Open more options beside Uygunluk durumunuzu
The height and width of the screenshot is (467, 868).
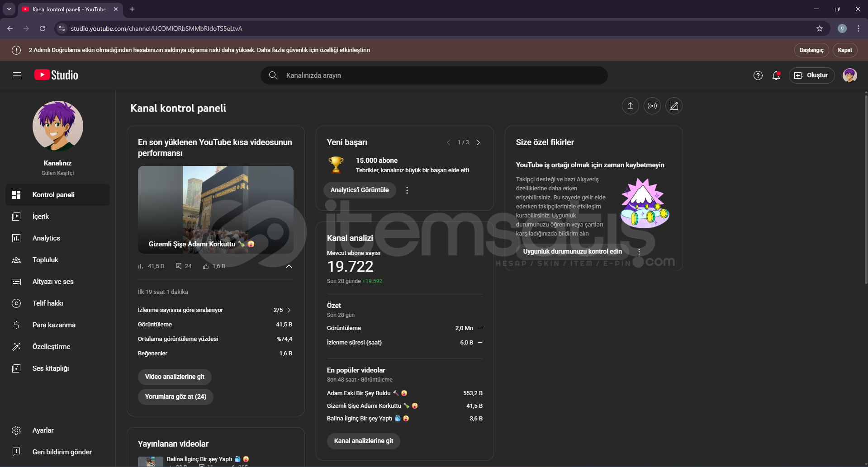tap(639, 252)
